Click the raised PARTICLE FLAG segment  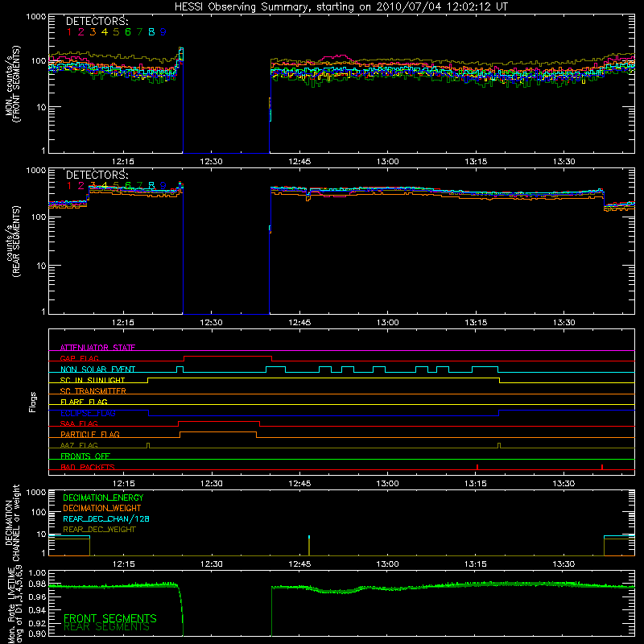pyautogui.click(x=218, y=432)
